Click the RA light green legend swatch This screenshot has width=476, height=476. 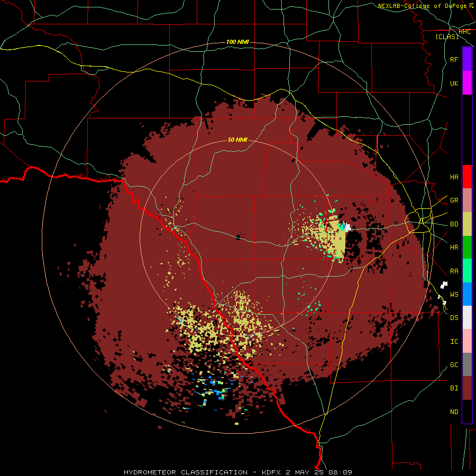tap(467, 271)
